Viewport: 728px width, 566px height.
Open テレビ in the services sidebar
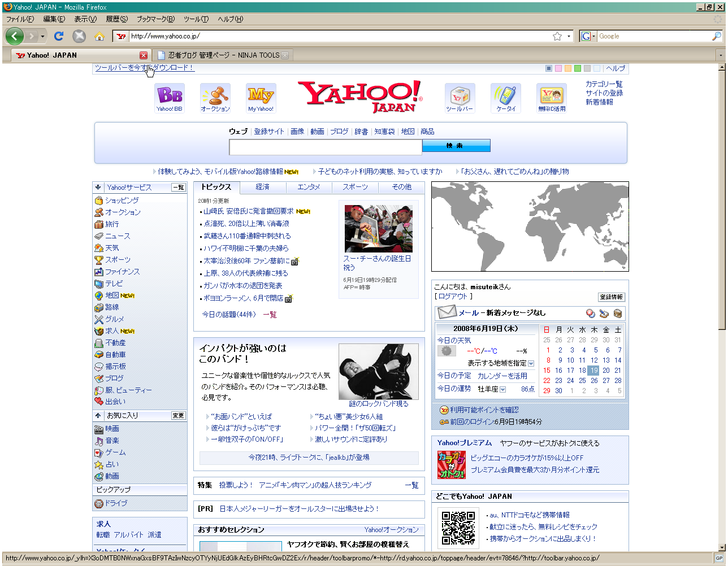114,284
